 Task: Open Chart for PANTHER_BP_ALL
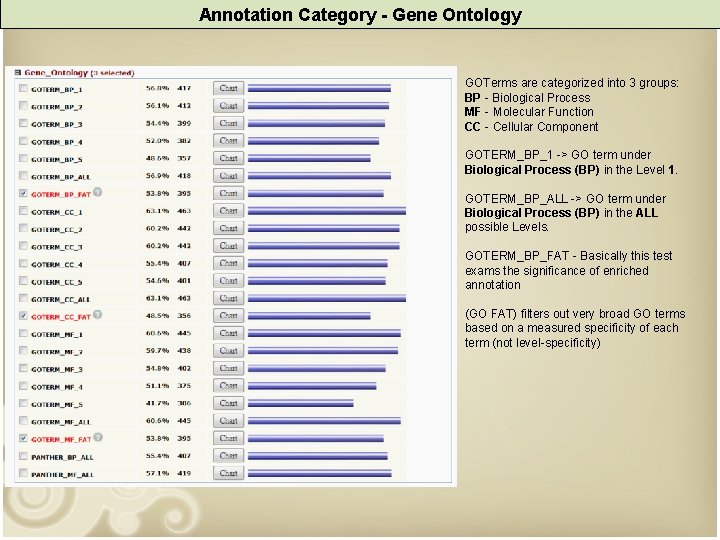click(x=228, y=456)
